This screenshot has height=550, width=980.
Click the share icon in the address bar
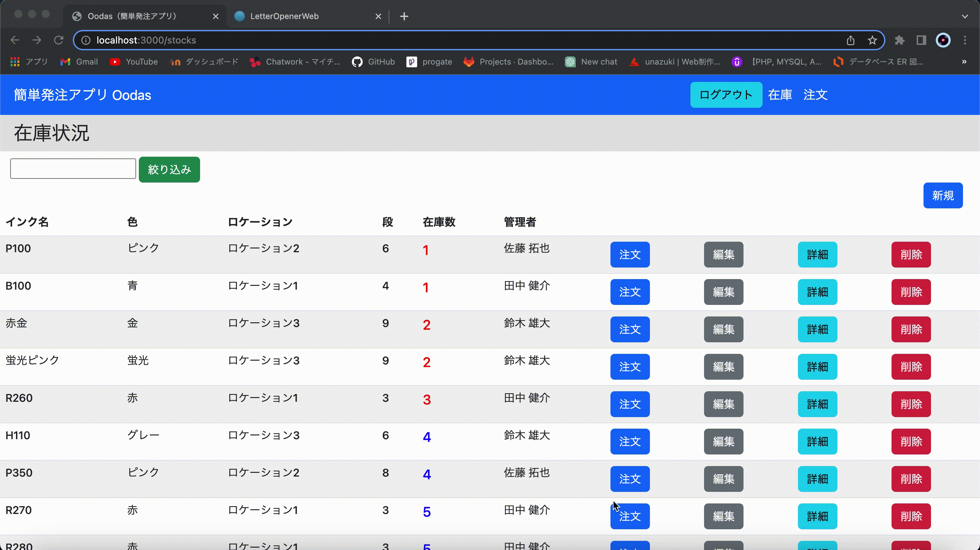click(x=851, y=40)
